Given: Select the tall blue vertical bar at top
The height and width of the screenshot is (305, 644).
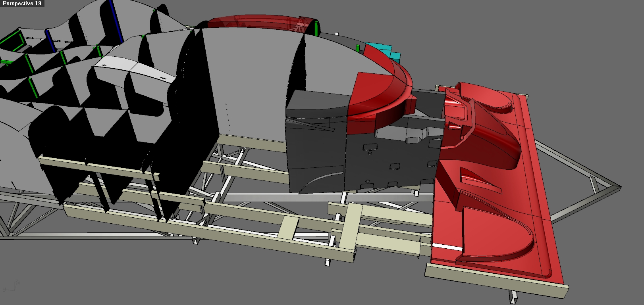Looking at the screenshot, I should 116,22.
